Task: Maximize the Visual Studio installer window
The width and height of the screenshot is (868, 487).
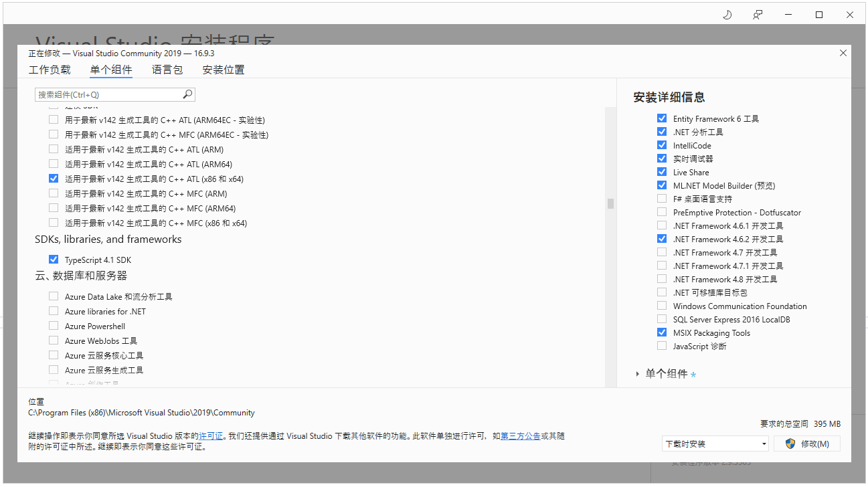Action: pyautogui.click(x=819, y=15)
